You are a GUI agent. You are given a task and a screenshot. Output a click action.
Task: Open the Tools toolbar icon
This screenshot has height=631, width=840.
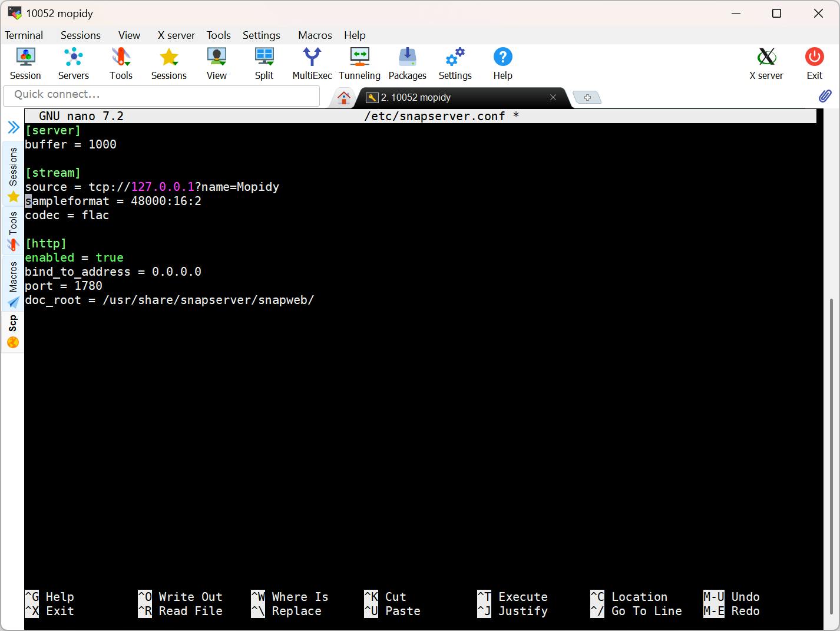click(121, 64)
